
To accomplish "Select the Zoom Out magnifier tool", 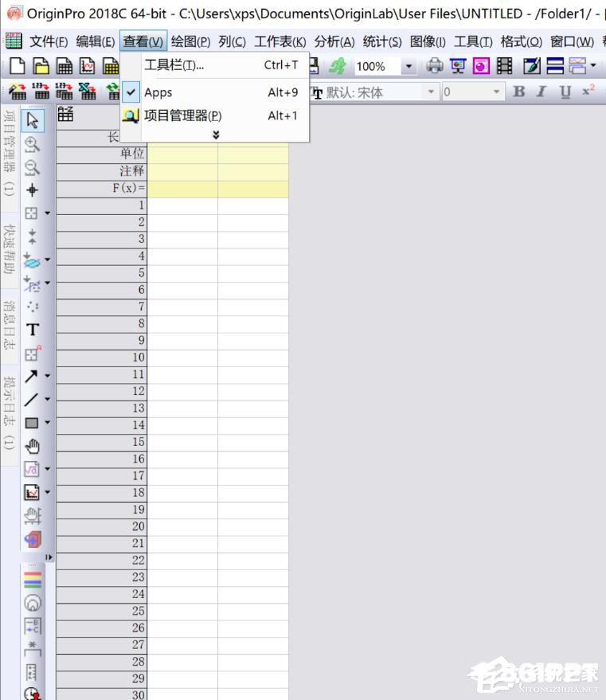I will (32, 167).
